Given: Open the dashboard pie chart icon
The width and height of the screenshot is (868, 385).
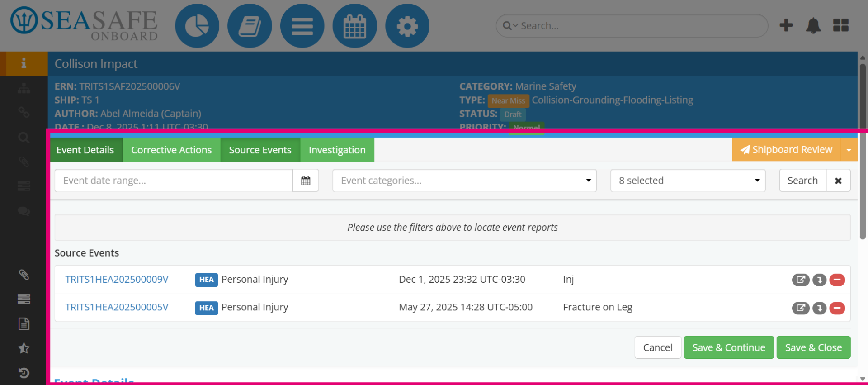Looking at the screenshot, I should (x=197, y=26).
